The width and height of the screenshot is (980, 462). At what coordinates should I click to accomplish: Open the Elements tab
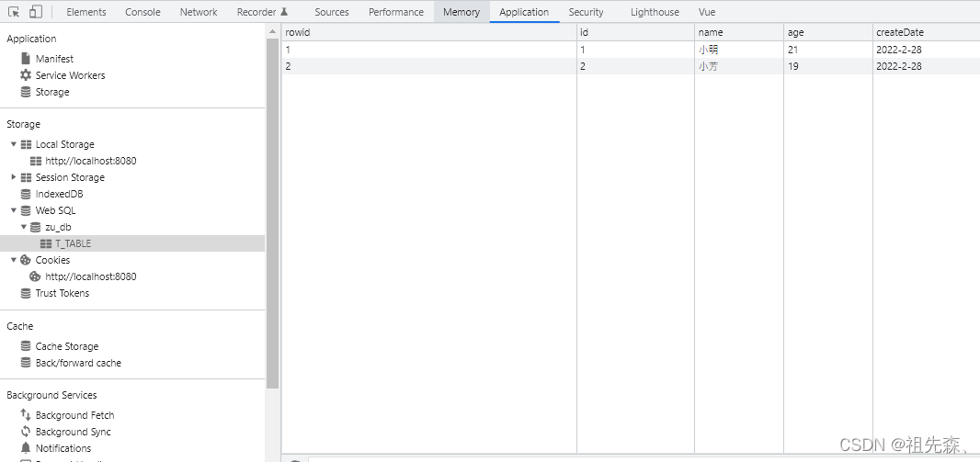86,12
